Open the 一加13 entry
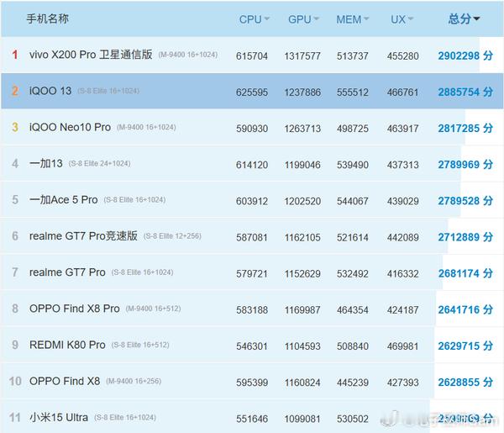The image size is (504, 433). point(46,163)
